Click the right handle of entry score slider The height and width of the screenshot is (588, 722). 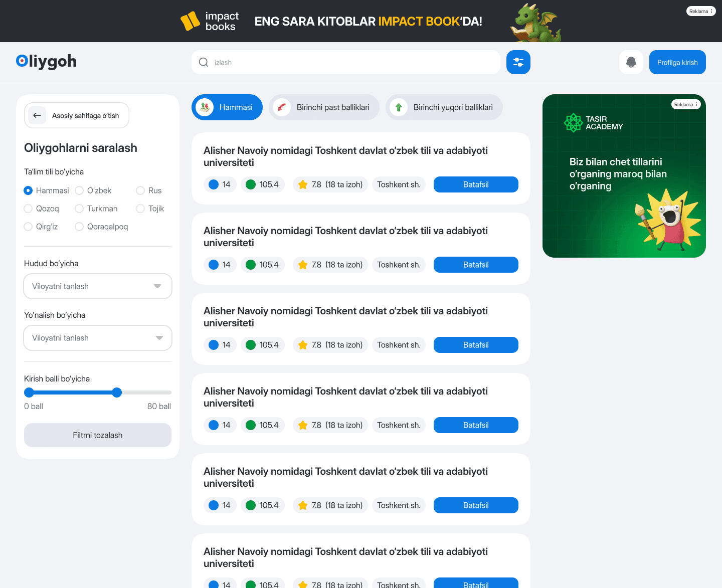point(117,393)
